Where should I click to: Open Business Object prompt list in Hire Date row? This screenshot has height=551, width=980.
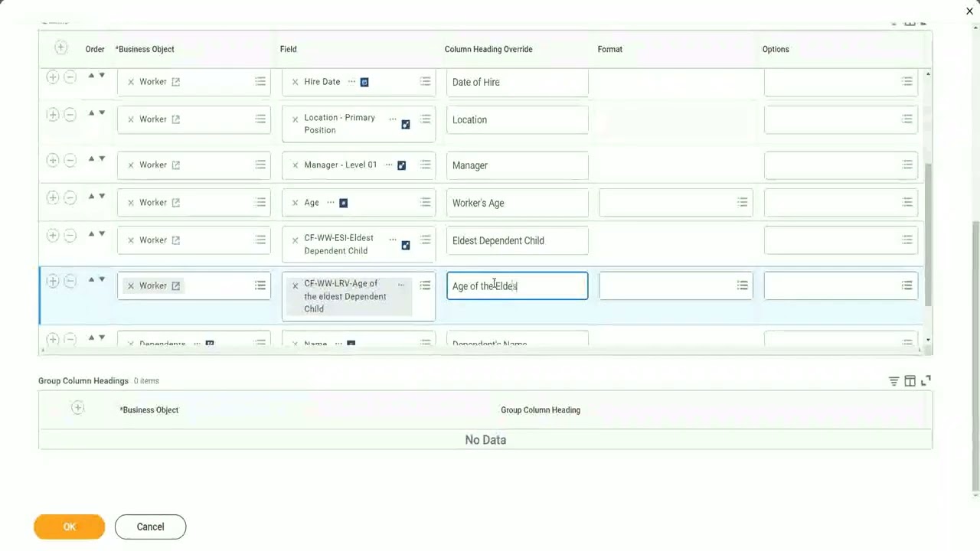[260, 81]
